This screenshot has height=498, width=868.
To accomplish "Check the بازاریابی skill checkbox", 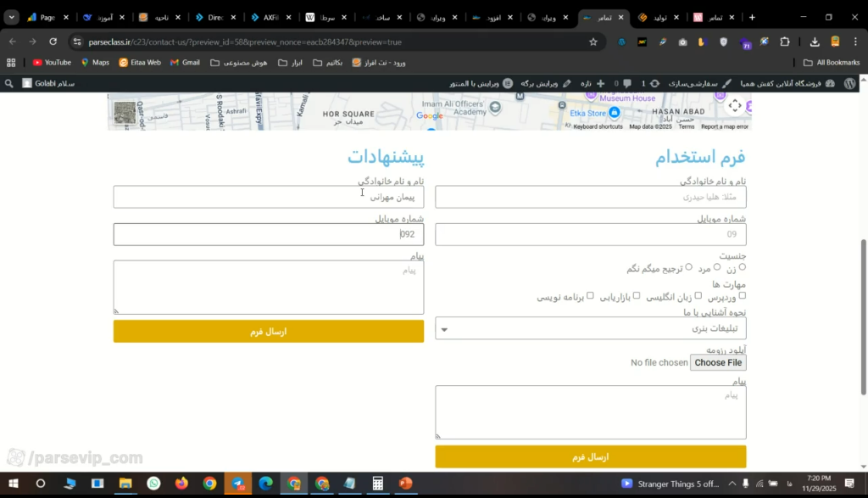I will 637,295.
